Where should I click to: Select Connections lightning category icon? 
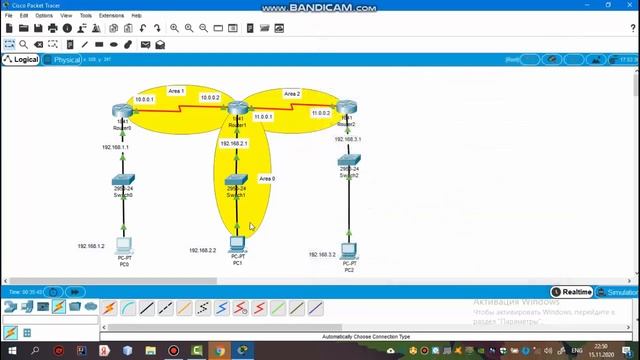59,307
